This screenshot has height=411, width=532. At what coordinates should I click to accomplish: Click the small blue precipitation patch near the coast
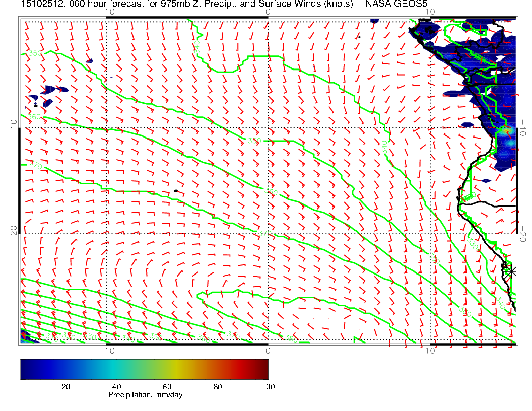click(x=486, y=180)
